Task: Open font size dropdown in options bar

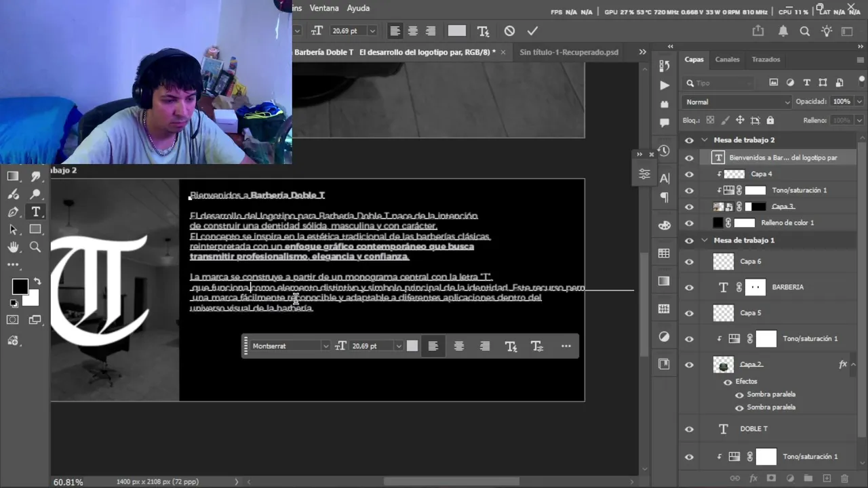Action: (372, 31)
